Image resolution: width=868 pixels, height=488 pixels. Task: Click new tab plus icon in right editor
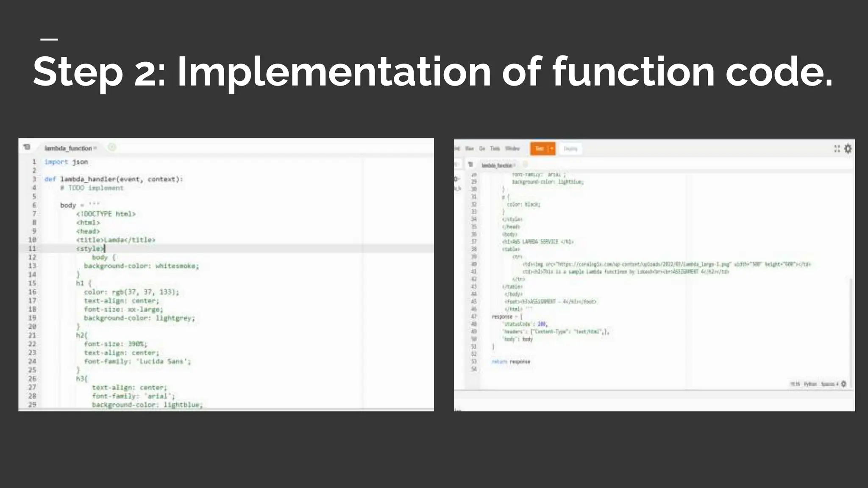click(x=526, y=164)
